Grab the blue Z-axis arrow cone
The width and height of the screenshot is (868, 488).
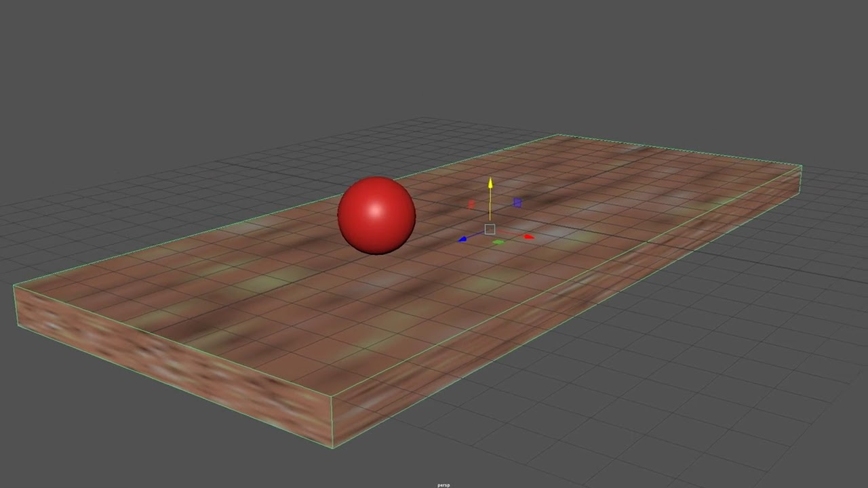pos(462,239)
